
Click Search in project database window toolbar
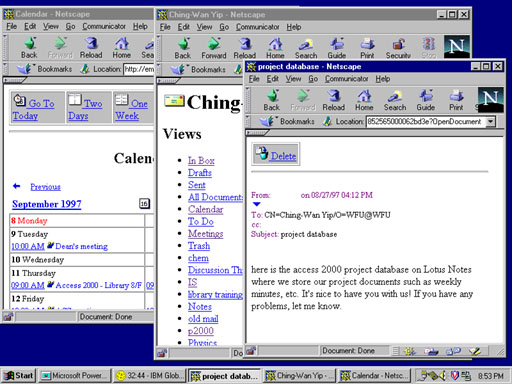click(x=395, y=100)
